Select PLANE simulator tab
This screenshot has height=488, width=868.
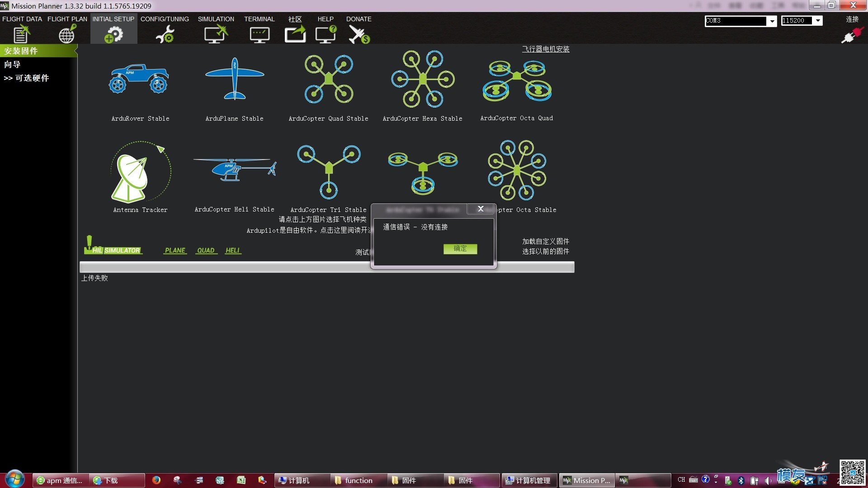point(175,250)
